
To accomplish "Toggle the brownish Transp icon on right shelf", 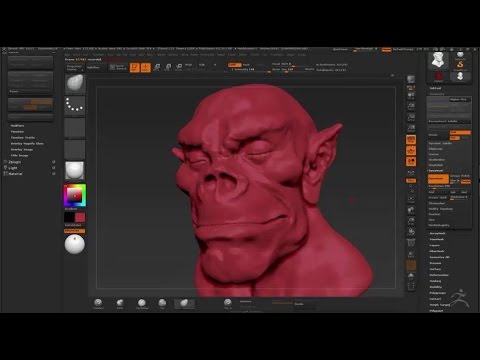I will 411,265.
